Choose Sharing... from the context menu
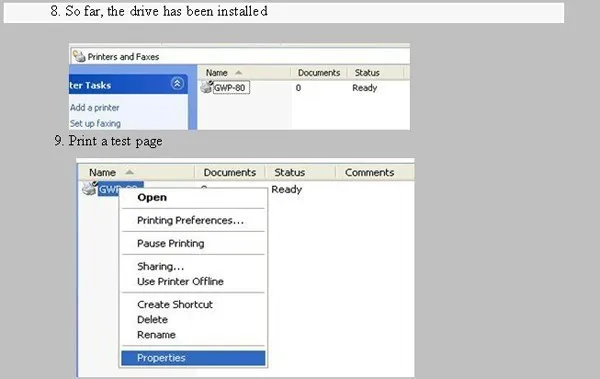The height and width of the screenshot is (379, 600). [160, 266]
